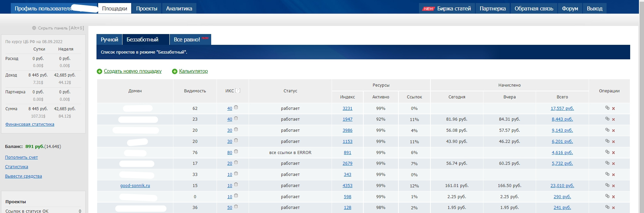Delete the site with all links in ERROR

613,153
